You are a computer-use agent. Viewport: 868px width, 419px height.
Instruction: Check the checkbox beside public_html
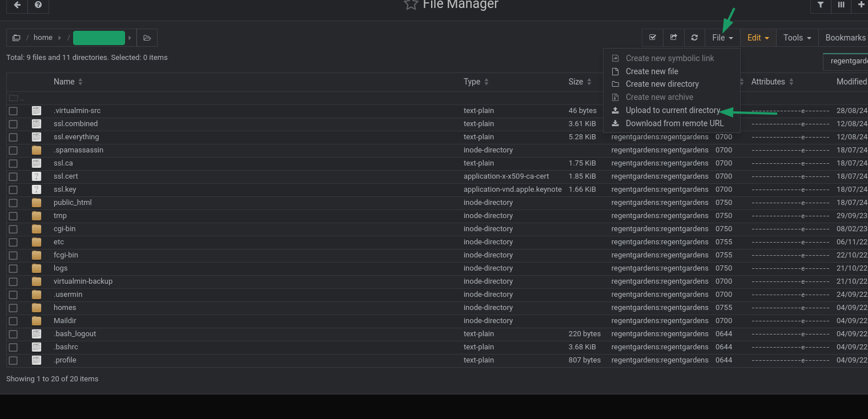click(x=13, y=203)
